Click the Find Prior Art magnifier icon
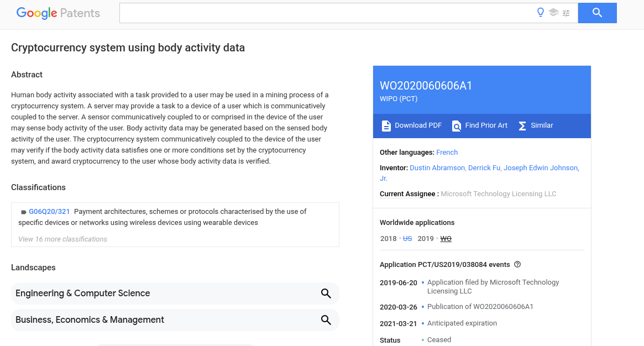 click(x=456, y=126)
